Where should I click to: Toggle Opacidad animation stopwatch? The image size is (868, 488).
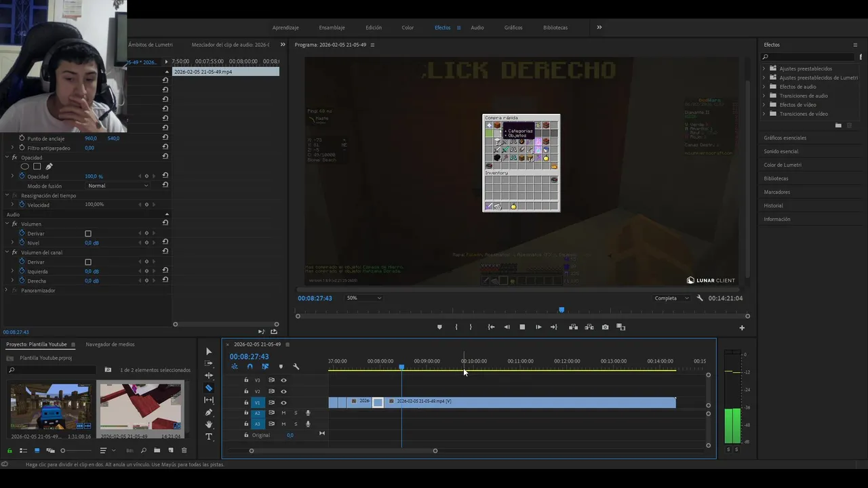pos(22,176)
